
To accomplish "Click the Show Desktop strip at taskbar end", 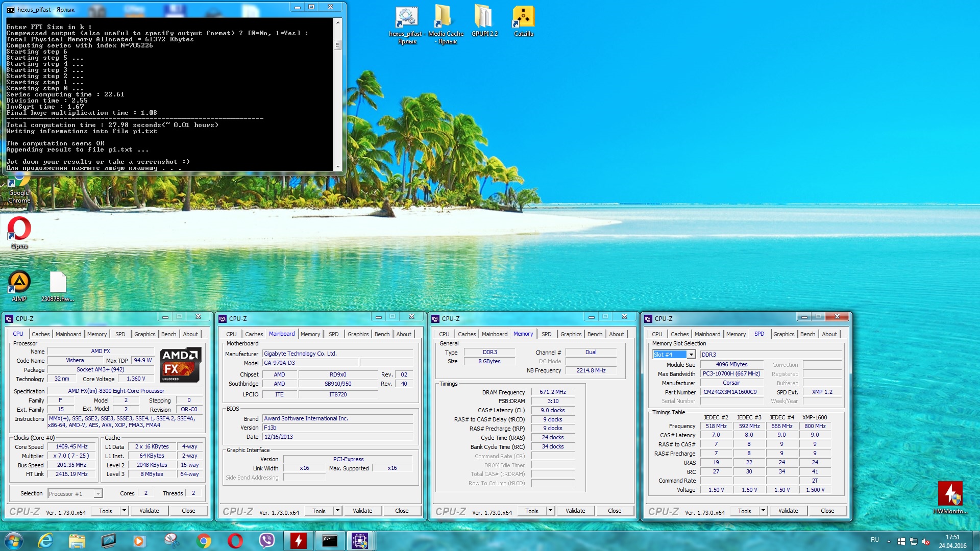I will click(976, 541).
